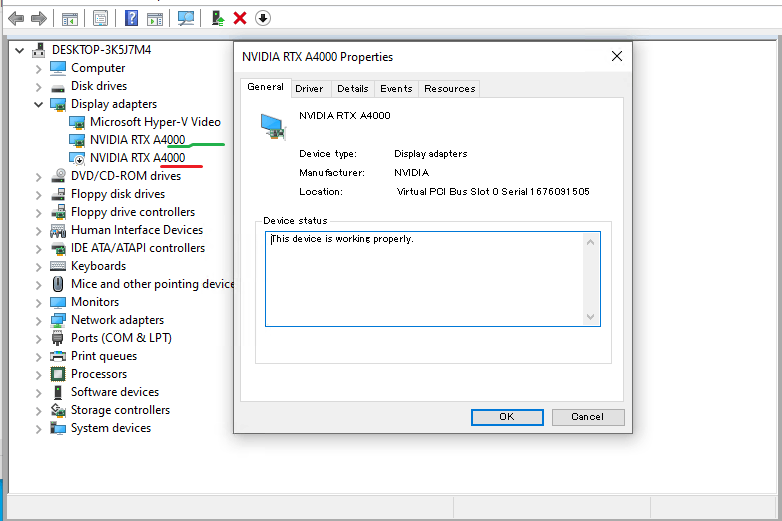Click the blue Help question mark icon

[x=131, y=18]
